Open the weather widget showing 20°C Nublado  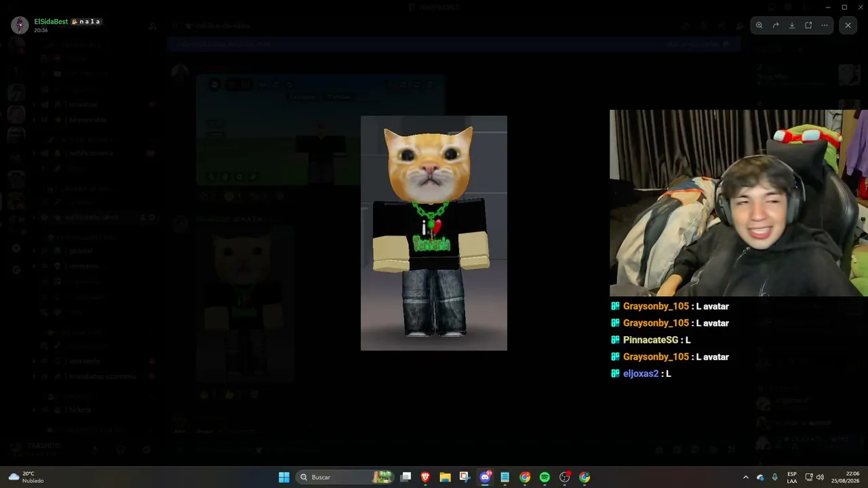click(x=26, y=477)
